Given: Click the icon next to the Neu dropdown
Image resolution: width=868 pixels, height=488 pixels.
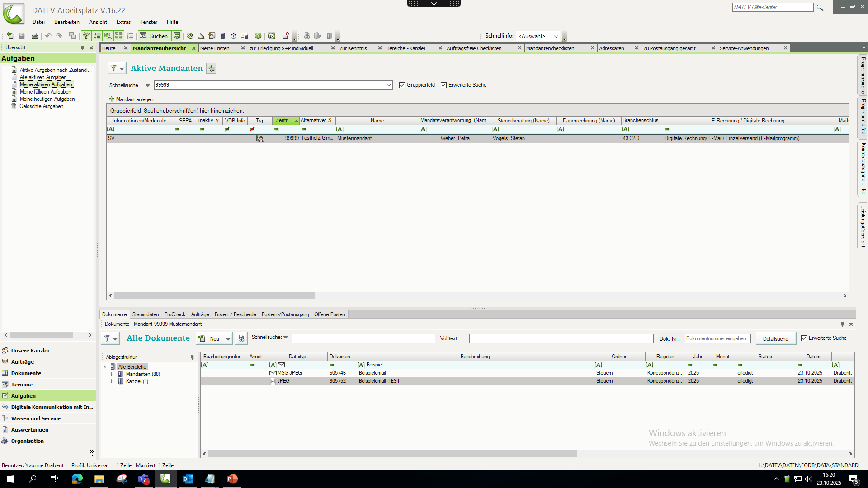Looking at the screenshot, I should [241, 338].
